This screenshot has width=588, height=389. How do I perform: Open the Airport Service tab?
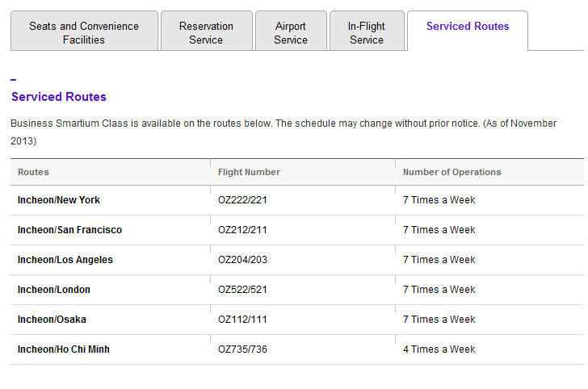(x=291, y=31)
